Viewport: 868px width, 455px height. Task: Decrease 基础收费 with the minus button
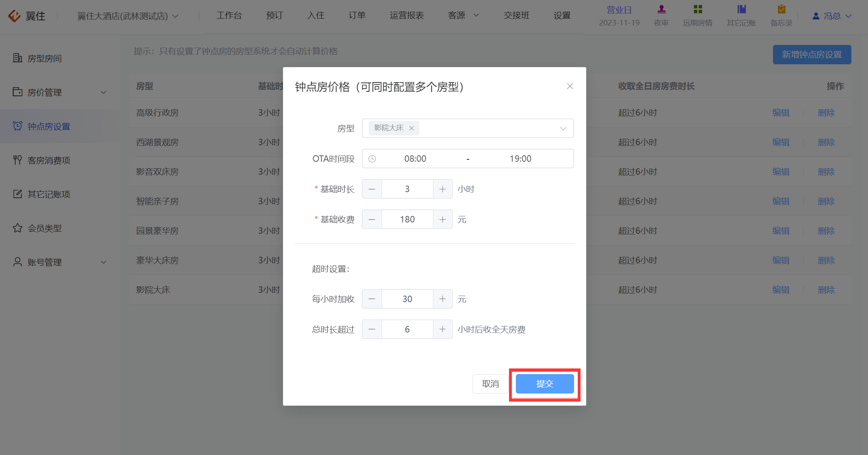[372, 219]
